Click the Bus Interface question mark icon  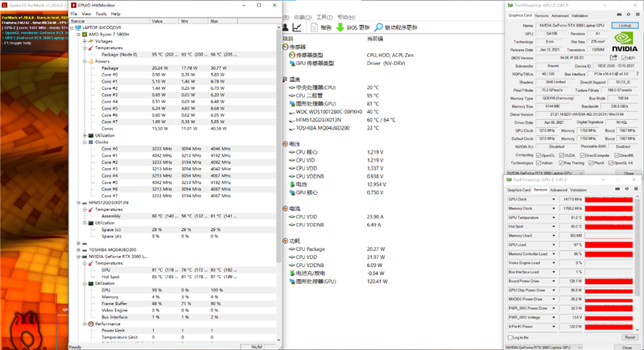[637, 74]
